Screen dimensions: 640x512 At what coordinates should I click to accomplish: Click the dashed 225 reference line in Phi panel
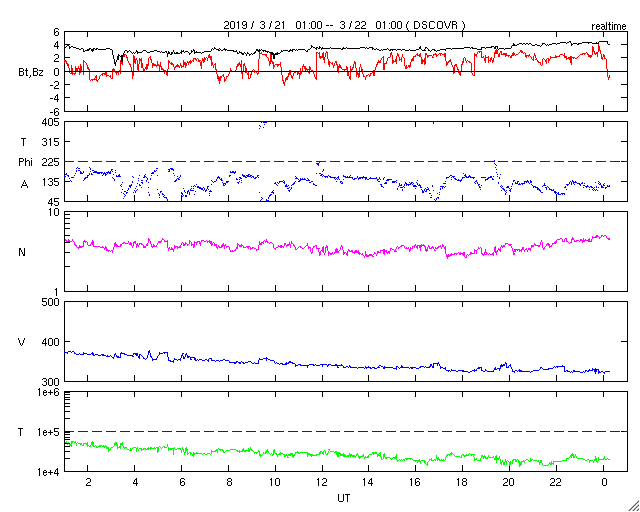point(346,162)
